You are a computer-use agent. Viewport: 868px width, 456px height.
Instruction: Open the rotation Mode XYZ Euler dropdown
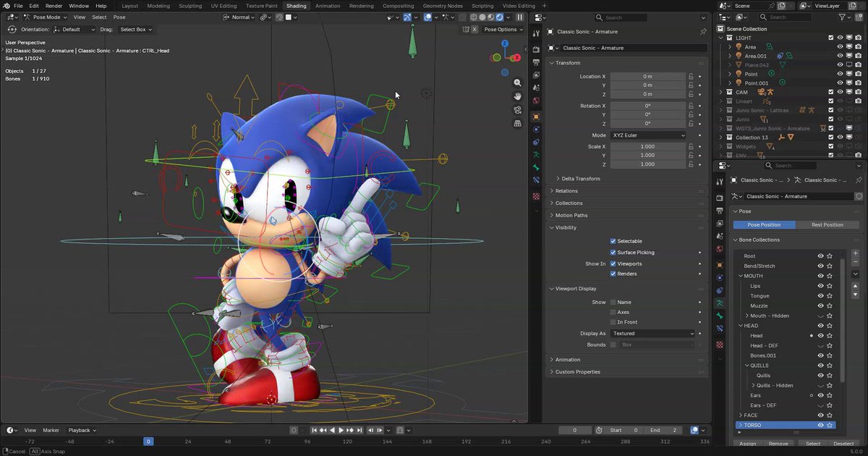tap(648, 135)
